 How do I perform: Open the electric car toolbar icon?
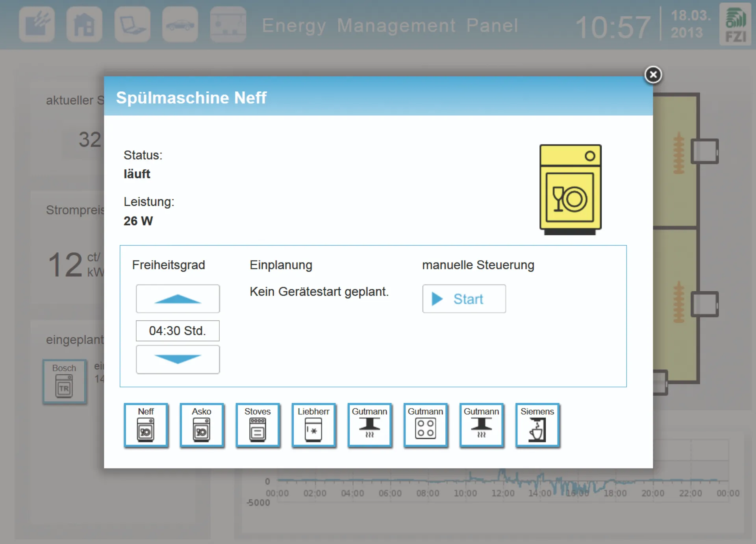click(x=180, y=24)
